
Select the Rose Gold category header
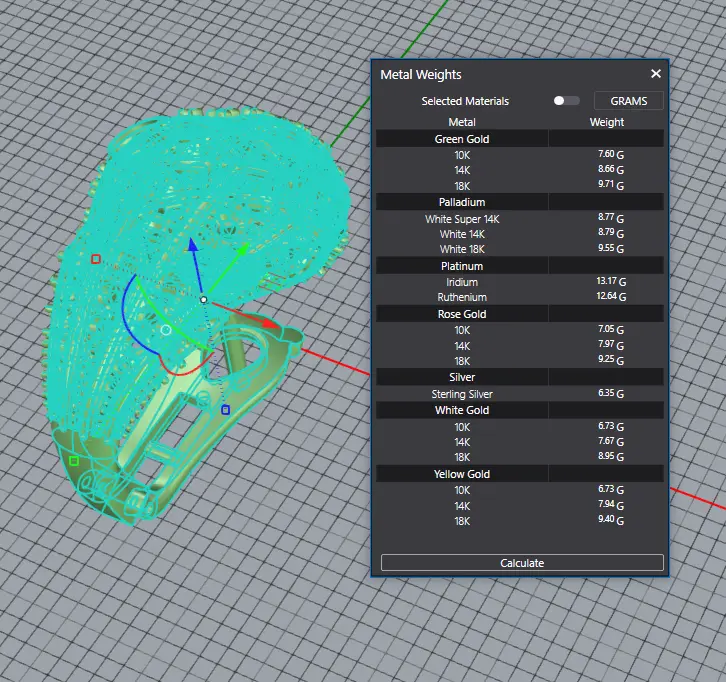[x=462, y=314]
